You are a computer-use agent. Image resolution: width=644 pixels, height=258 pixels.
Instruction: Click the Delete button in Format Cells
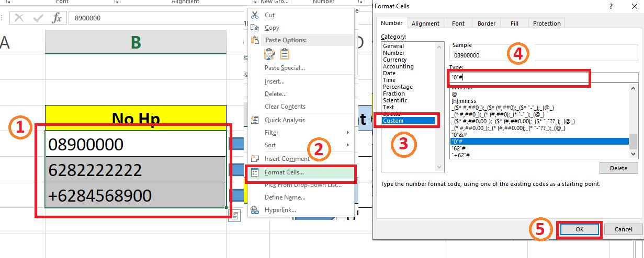[x=619, y=168]
